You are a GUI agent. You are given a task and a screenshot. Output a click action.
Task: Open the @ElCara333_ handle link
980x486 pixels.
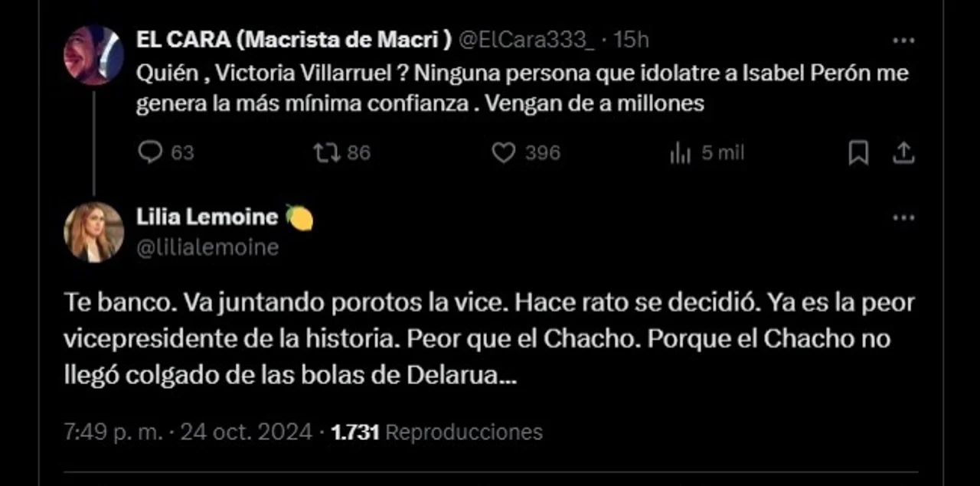pyautogui.click(x=525, y=41)
